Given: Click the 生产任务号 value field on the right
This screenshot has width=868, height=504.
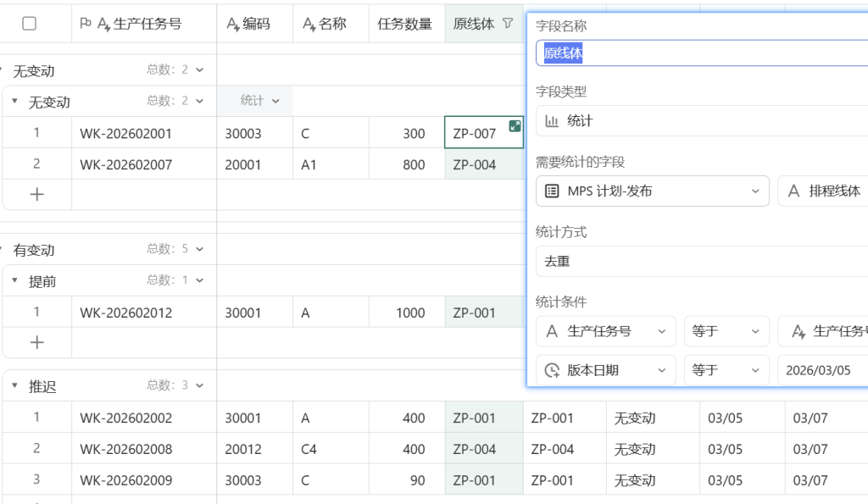Looking at the screenshot, I should (x=822, y=331).
